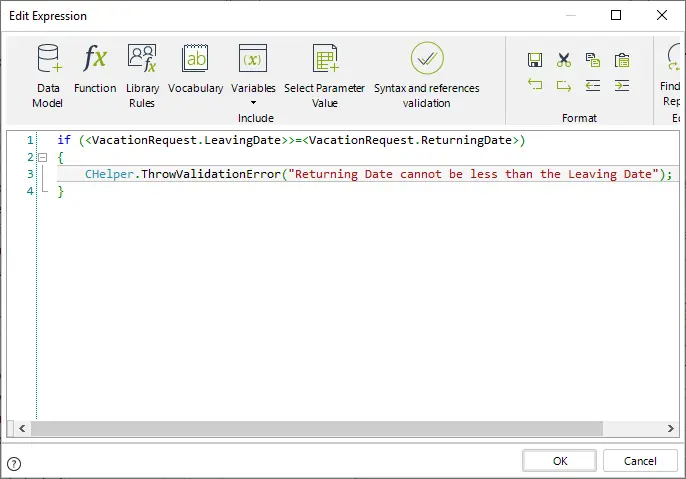Click the Copy icon

tap(593, 60)
